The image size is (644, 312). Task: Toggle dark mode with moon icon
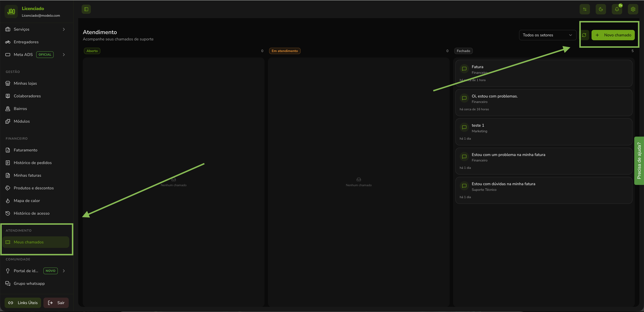pyautogui.click(x=601, y=9)
